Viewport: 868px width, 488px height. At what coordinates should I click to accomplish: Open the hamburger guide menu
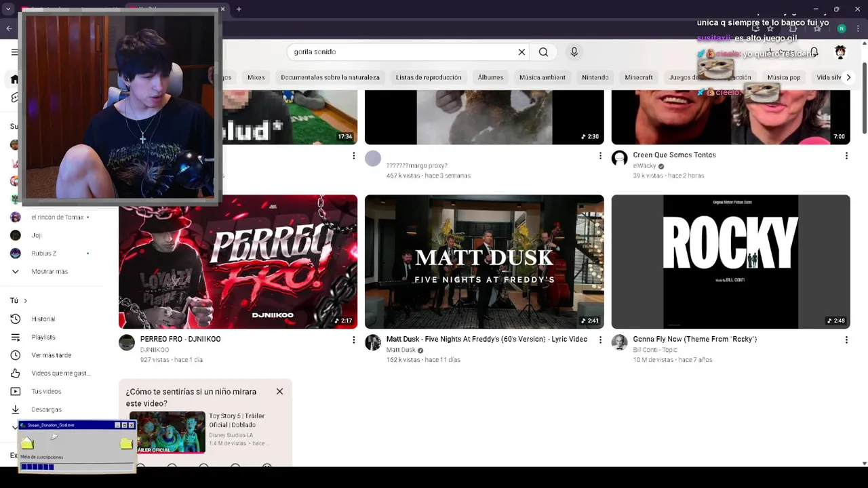point(14,52)
